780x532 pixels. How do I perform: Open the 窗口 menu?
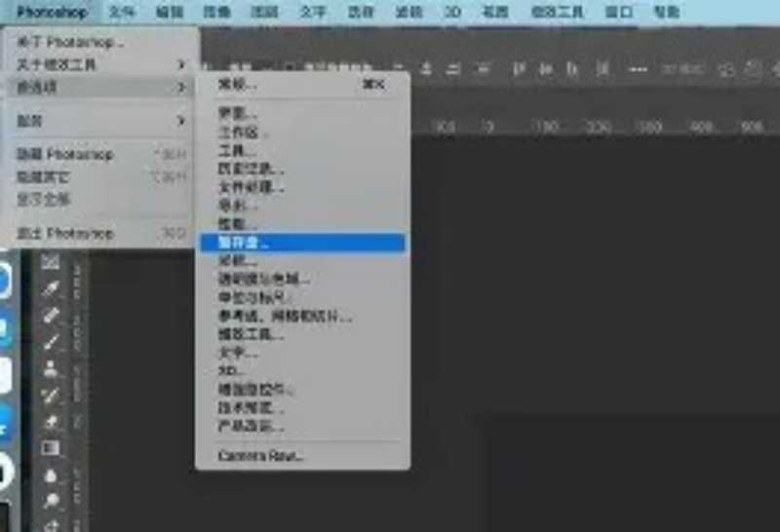(618, 12)
